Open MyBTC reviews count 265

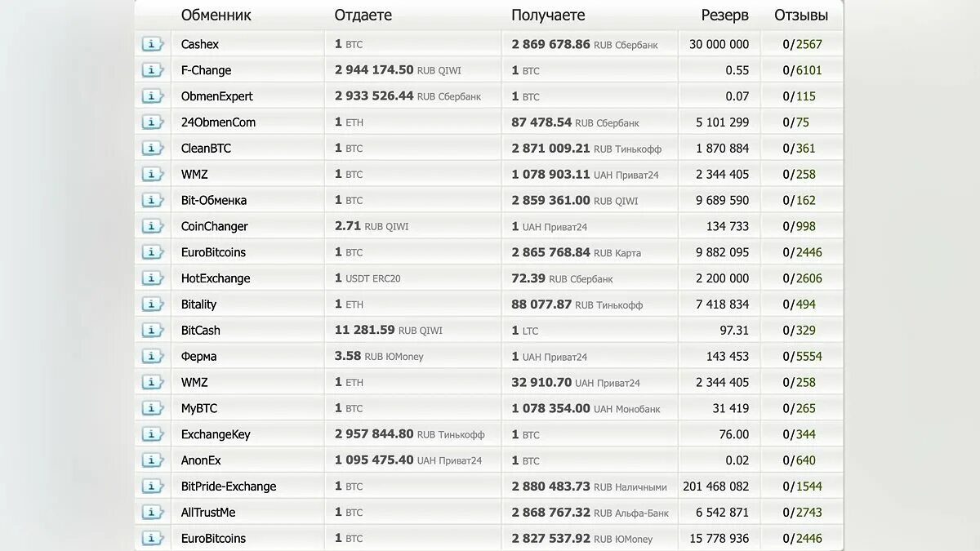click(x=805, y=408)
